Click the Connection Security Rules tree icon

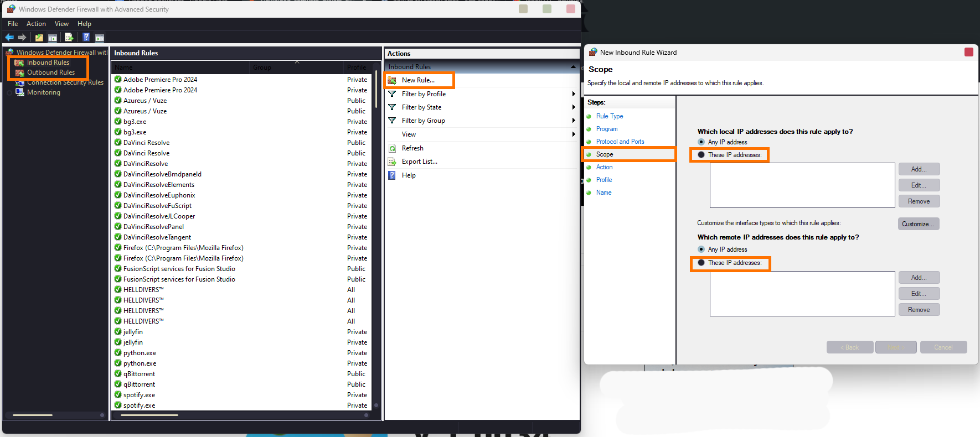(20, 82)
